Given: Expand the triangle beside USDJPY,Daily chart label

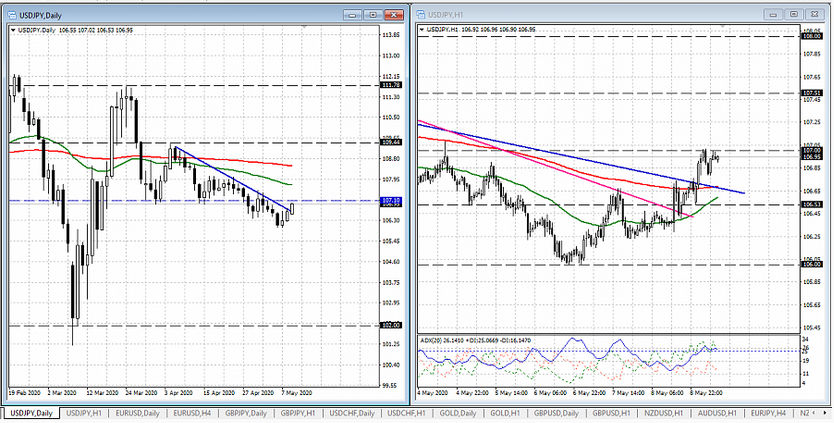Looking at the screenshot, I should [x=12, y=30].
